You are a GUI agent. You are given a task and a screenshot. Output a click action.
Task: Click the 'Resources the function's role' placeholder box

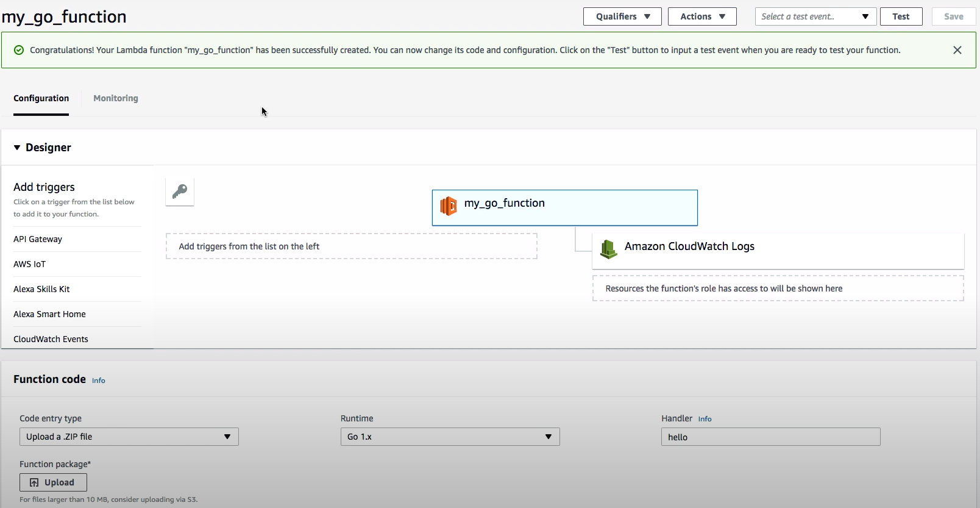[x=778, y=288]
